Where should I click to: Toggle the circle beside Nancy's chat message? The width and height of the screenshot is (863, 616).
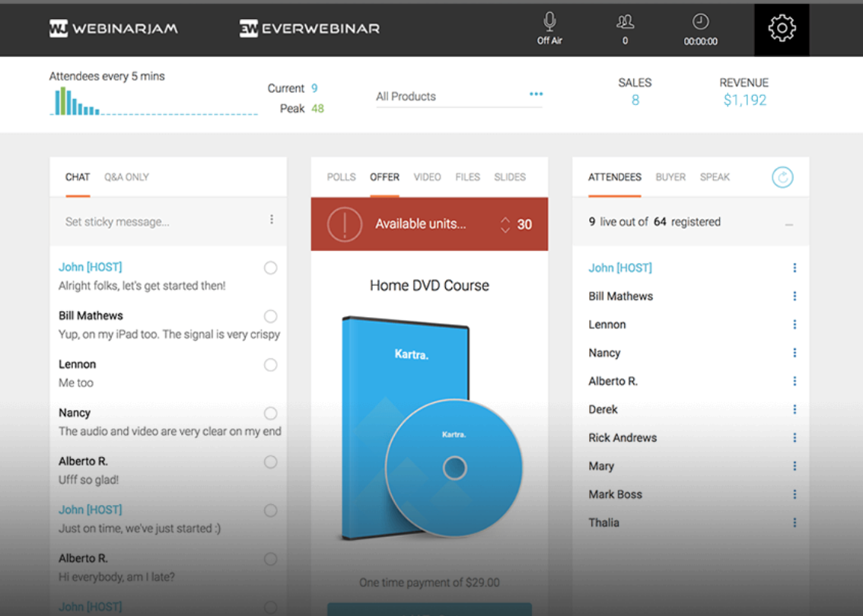pos(270,413)
